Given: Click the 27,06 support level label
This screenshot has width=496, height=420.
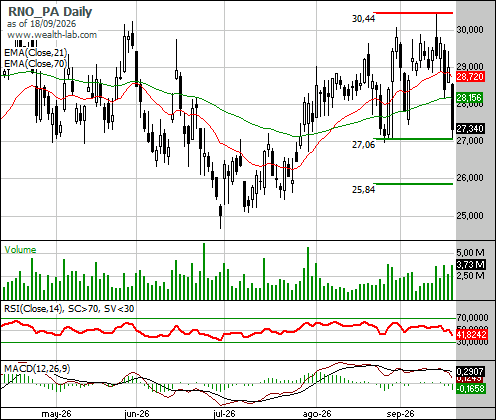Looking at the screenshot, I should [363, 145].
